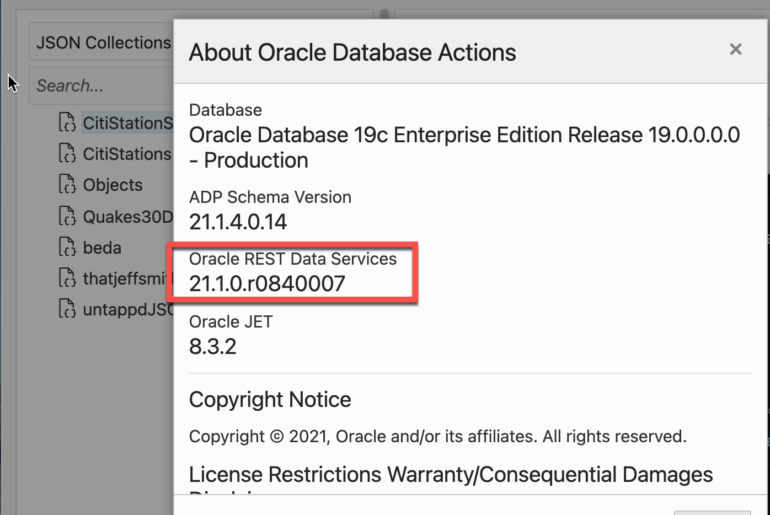The width and height of the screenshot is (770, 515).
Task: Click the ORDS version 21.1.0.r0840007 text
Action: pos(267,284)
